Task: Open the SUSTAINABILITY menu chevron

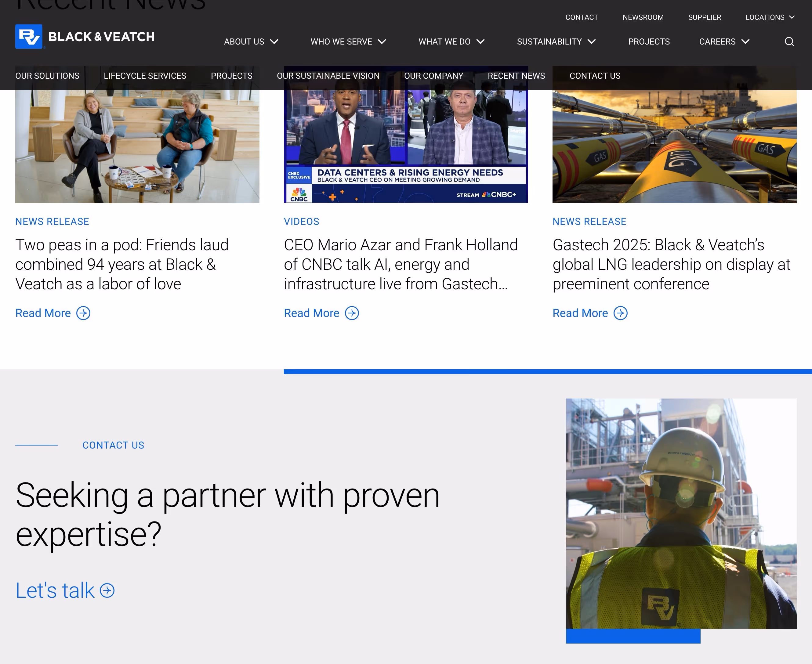Action: (x=592, y=42)
